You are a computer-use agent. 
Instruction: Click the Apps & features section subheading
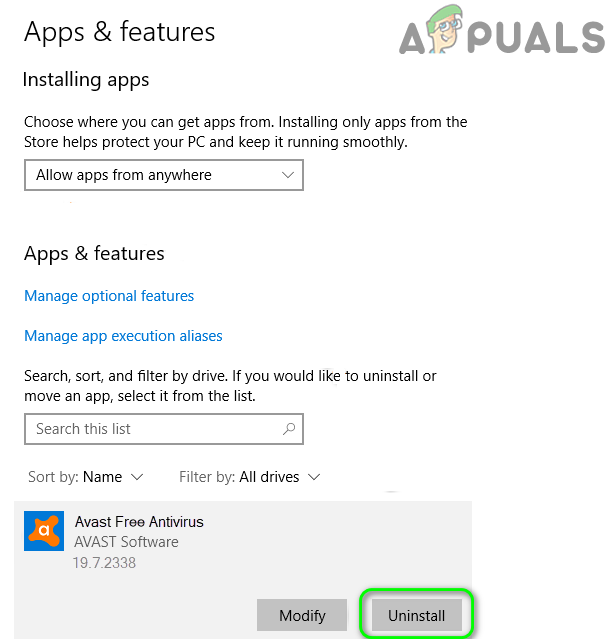[94, 253]
